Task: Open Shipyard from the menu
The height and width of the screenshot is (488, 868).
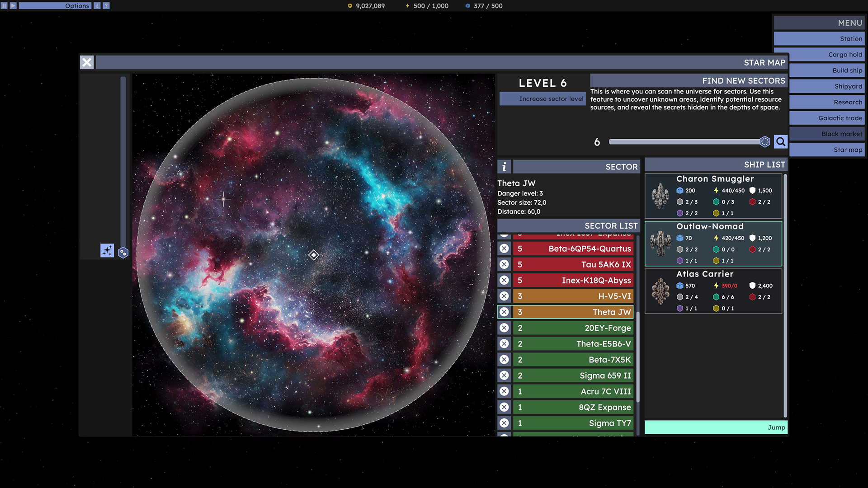Action: (827, 86)
